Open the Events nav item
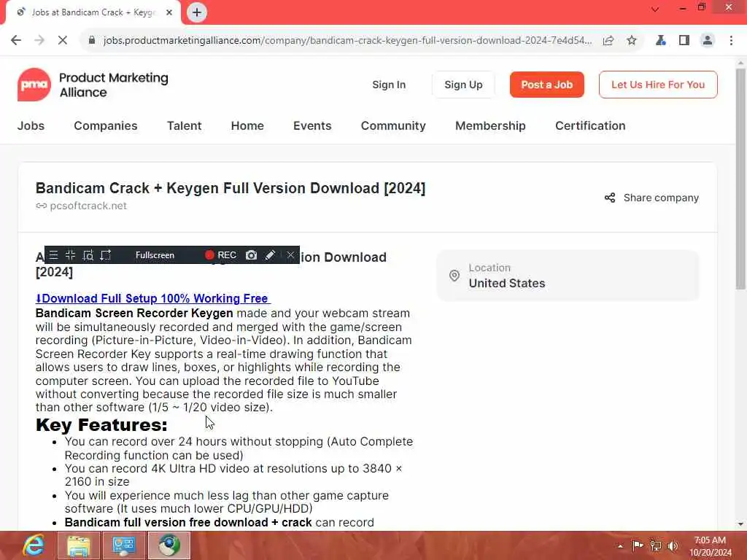The height and width of the screenshot is (560, 747). coord(312,125)
